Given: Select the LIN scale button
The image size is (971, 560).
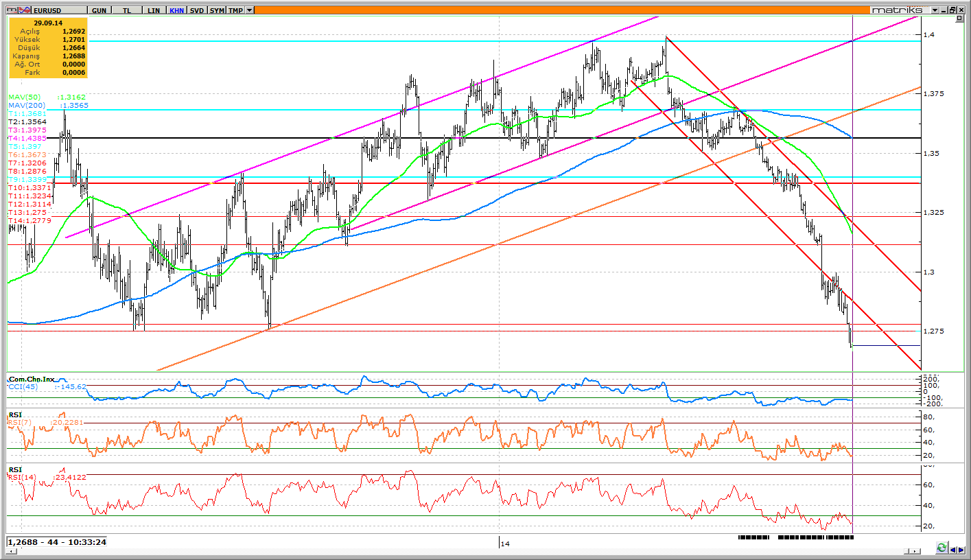Looking at the screenshot, I should pyautogui.click(x=154, y=10).
